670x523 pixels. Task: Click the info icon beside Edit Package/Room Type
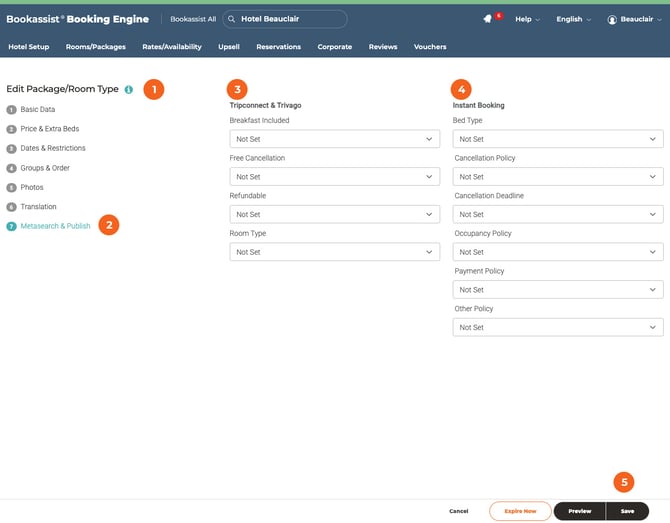pyautogui.click(x=129, y=89)
